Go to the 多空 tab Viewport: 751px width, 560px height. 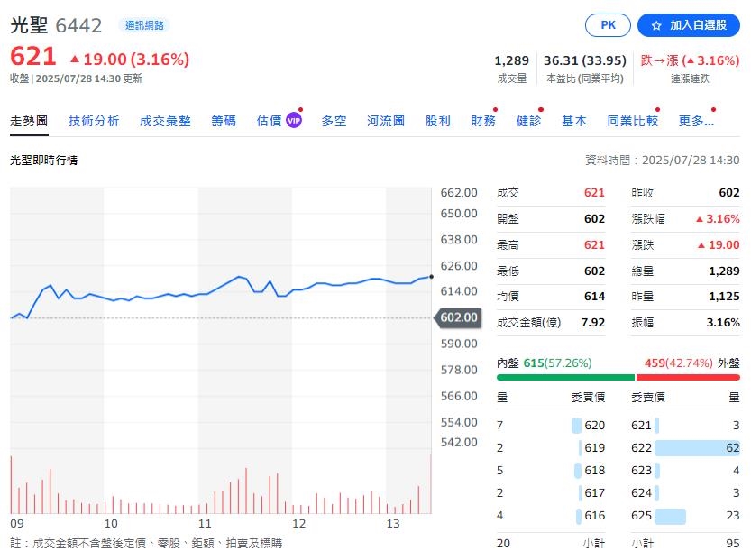click(334, 121)
